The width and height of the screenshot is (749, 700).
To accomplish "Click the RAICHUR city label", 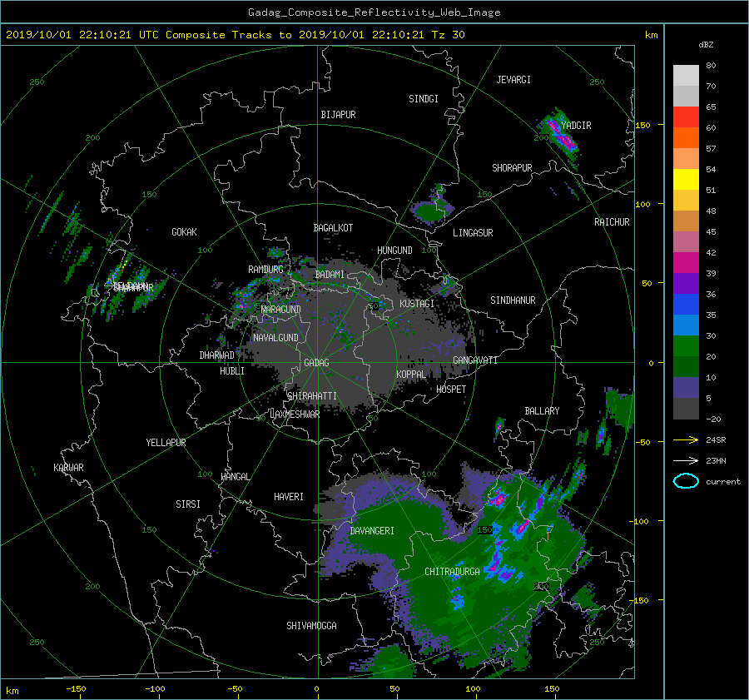I will click(612, 222).
